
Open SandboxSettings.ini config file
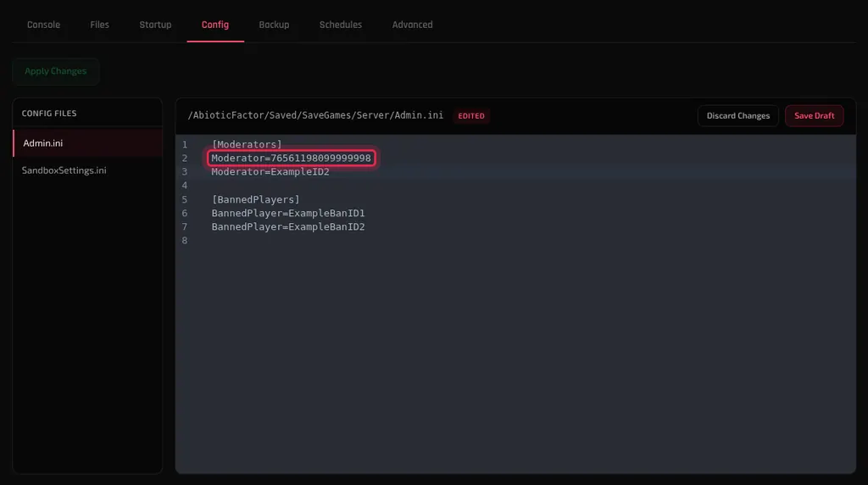point(88,170)
